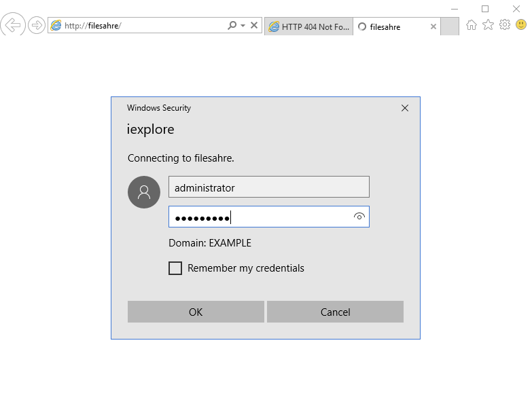Maximize the browser window

click(485, 9)
